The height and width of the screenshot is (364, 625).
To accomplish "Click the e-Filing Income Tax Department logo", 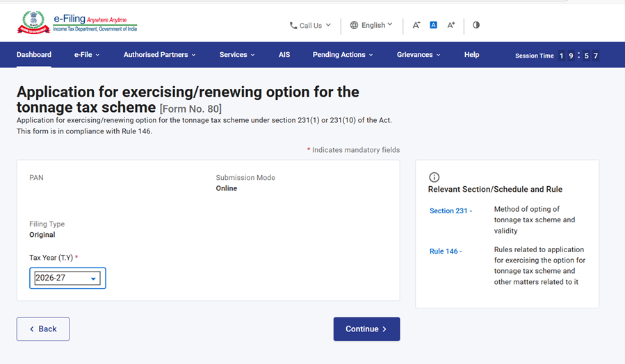I will coord(76,22).
